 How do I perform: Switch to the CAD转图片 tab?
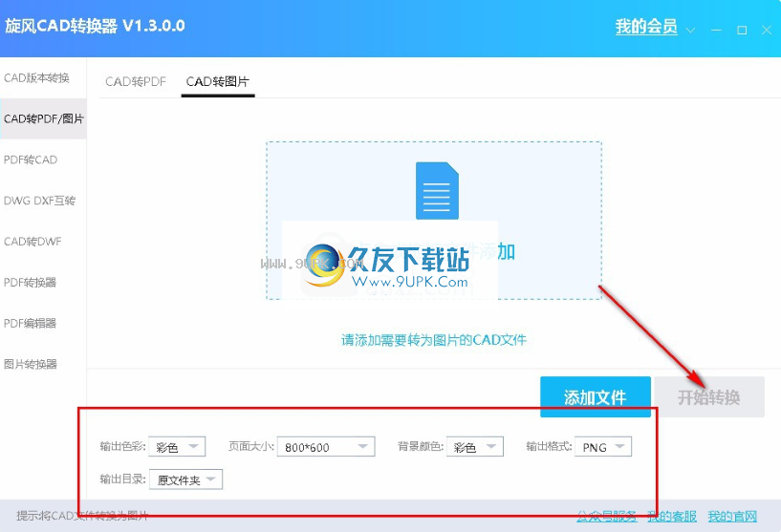[218, 81]
